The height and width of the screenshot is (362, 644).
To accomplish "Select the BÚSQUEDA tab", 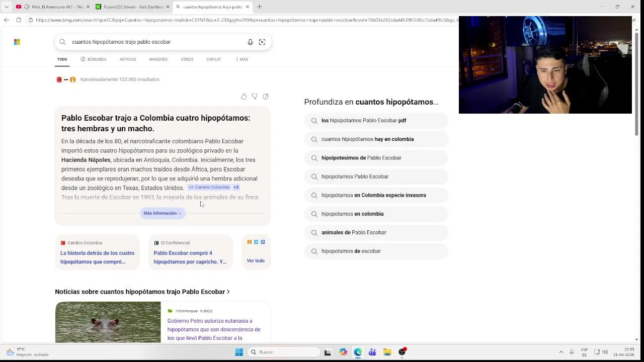I will pyautogui.click(x=94, y=59).
